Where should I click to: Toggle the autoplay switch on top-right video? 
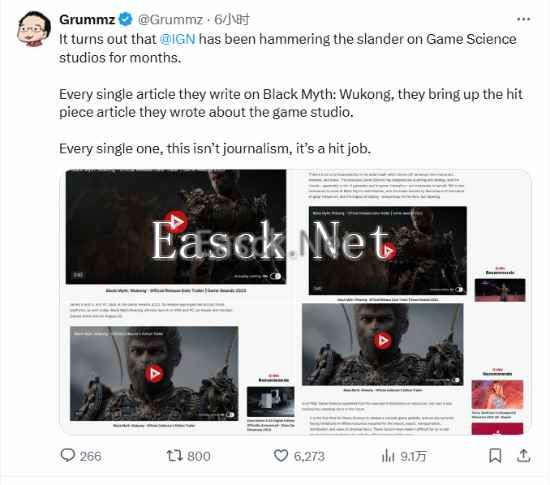coord(459,290)
